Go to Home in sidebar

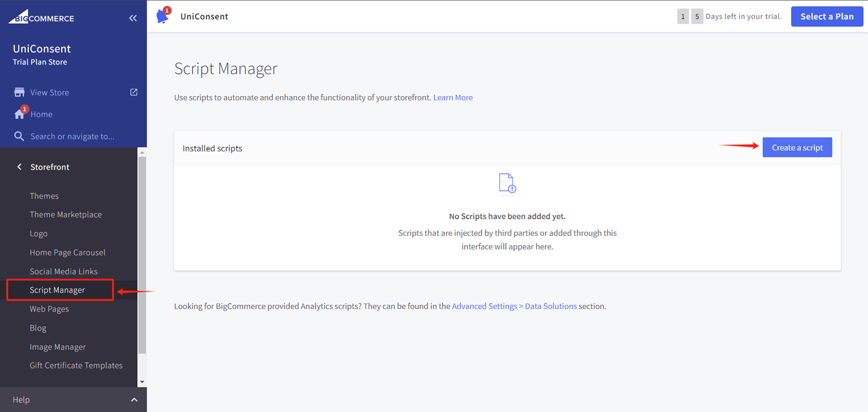tap(41, 114)
